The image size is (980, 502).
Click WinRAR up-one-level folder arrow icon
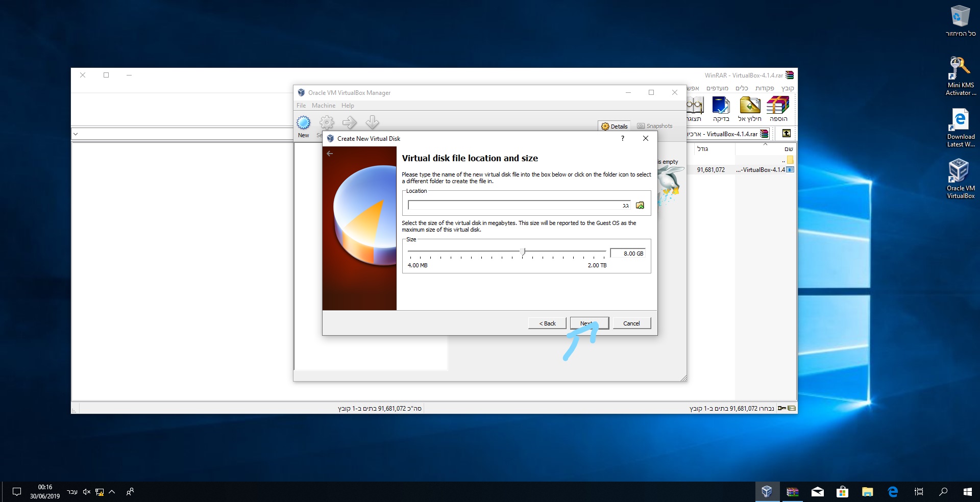point(787,134)
